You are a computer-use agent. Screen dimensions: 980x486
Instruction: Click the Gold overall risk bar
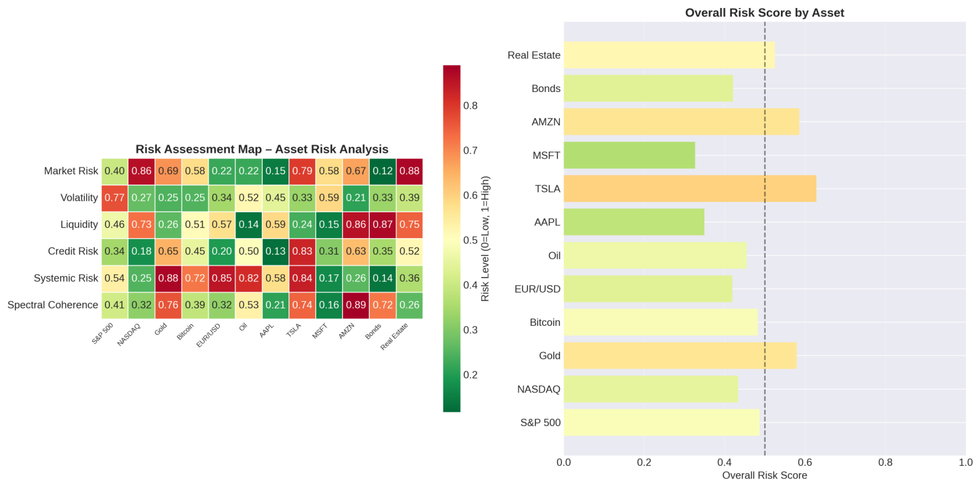tap(680, 356)
